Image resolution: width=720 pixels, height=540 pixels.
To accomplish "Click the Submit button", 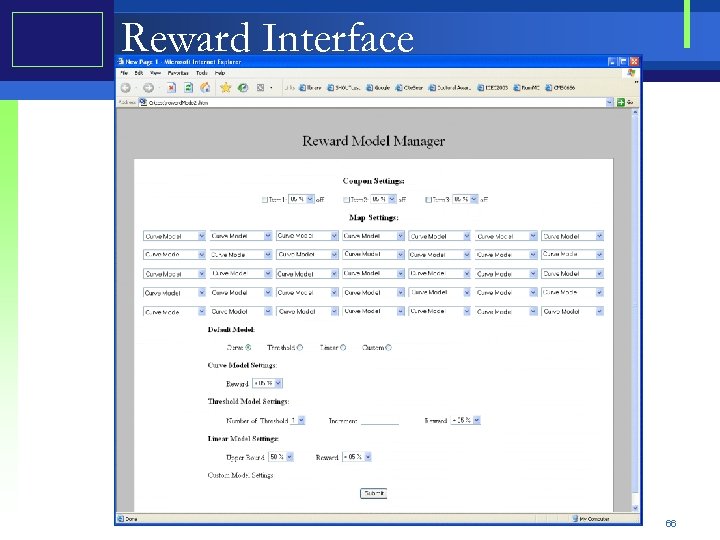I will (373, 493).
